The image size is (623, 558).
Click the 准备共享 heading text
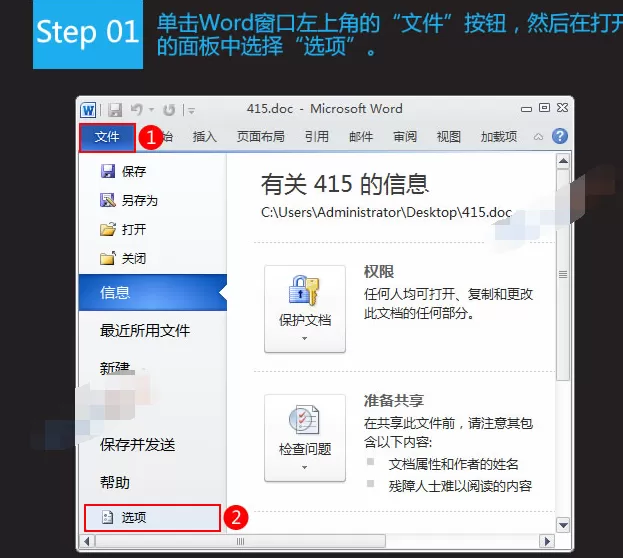pyautogui.click(x=394, y=401)
